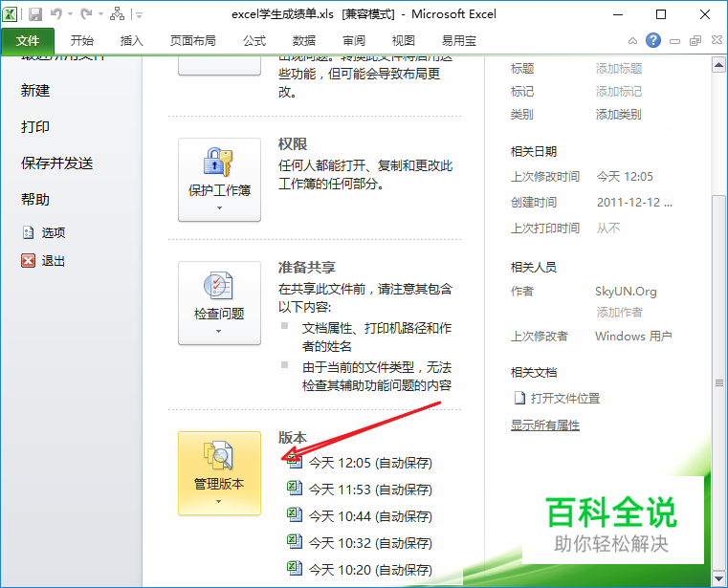Switch to the 视图 ribbon tab

pyautogui.click(x=403, y=41)
